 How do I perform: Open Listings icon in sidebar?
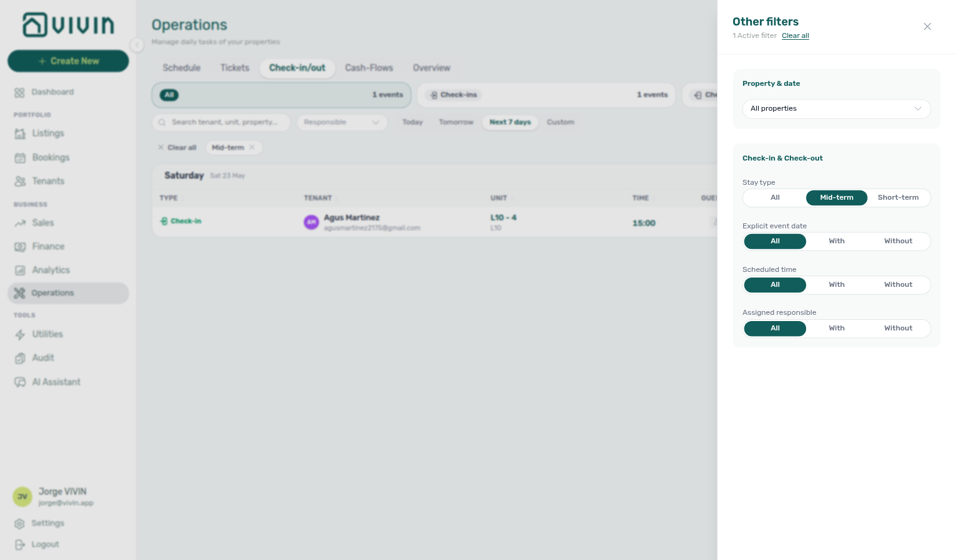pyautogui.click(x=20, y=134)
